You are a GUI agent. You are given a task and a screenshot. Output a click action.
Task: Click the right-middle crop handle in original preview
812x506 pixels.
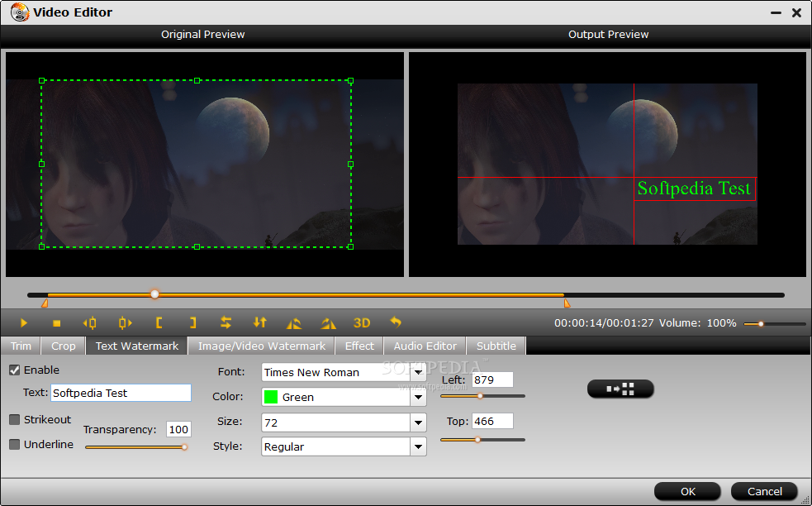(x=350, y=165)
